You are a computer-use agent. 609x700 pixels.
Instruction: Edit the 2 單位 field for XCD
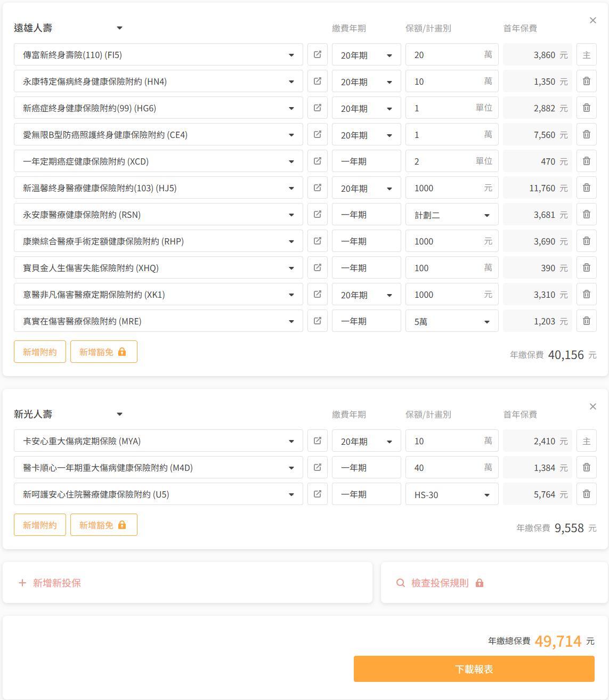pos(452,161)
